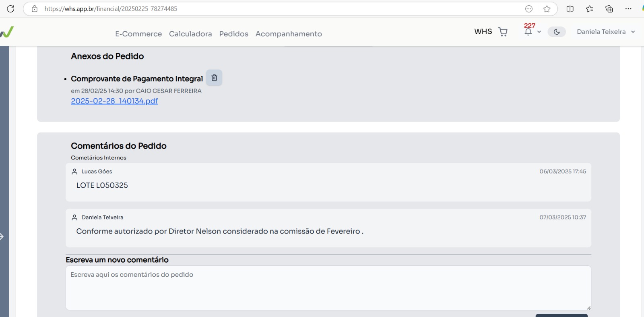644x317 pixels.
Task: Open the Acompanhamento page
Action: click(289, 34)
